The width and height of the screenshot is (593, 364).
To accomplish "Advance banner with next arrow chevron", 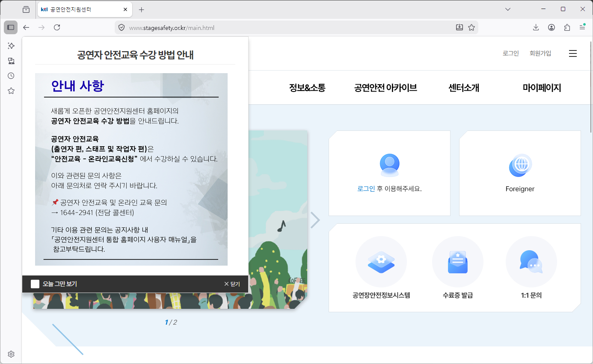I will [315, 220].
